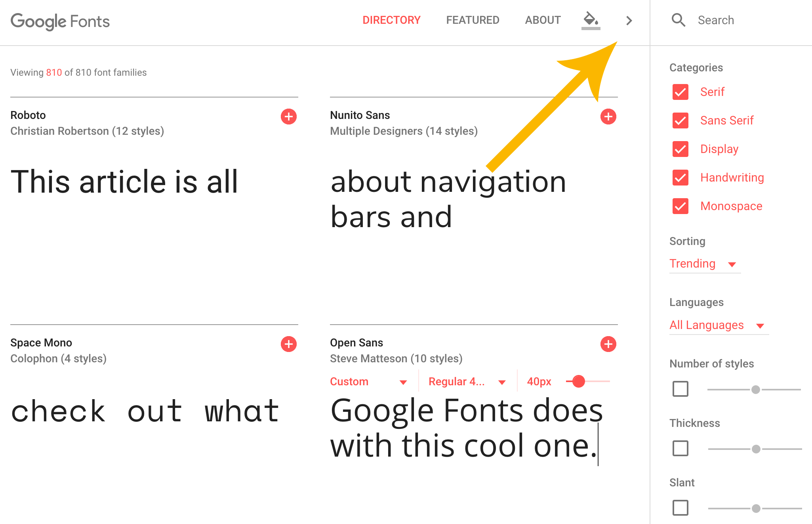Open the FEATURED section tab
This screenshot has height=524, width=812.
tap(472, 20)
